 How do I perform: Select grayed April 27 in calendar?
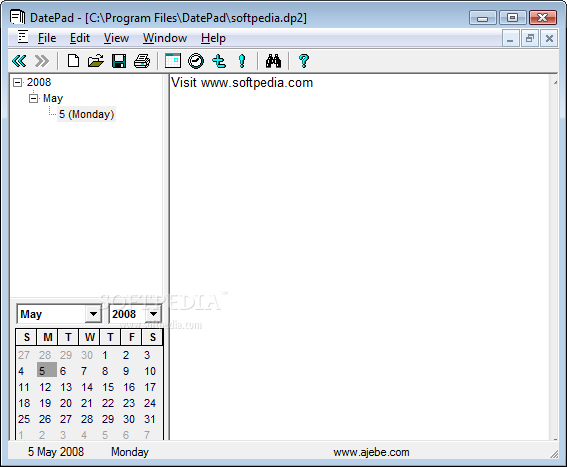pyautogui.click(x=24, y=355)
